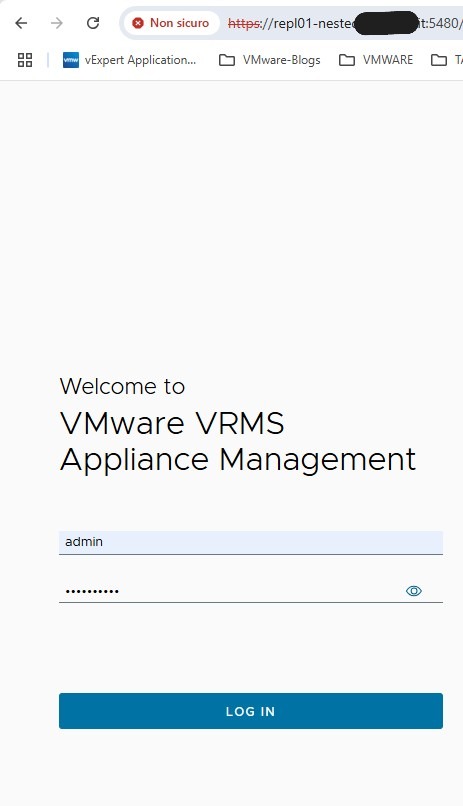Click the crossed-out https in address bar

tap(244, 24)
